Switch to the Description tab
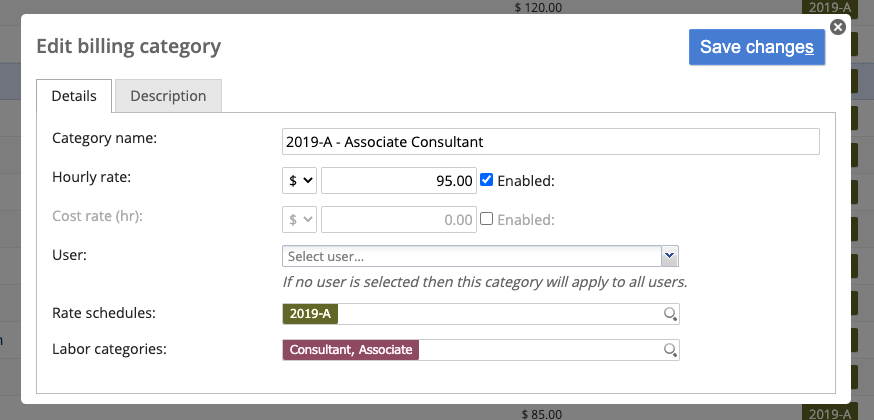The width and height of the screenshot is (874, 420). [168, 96]
